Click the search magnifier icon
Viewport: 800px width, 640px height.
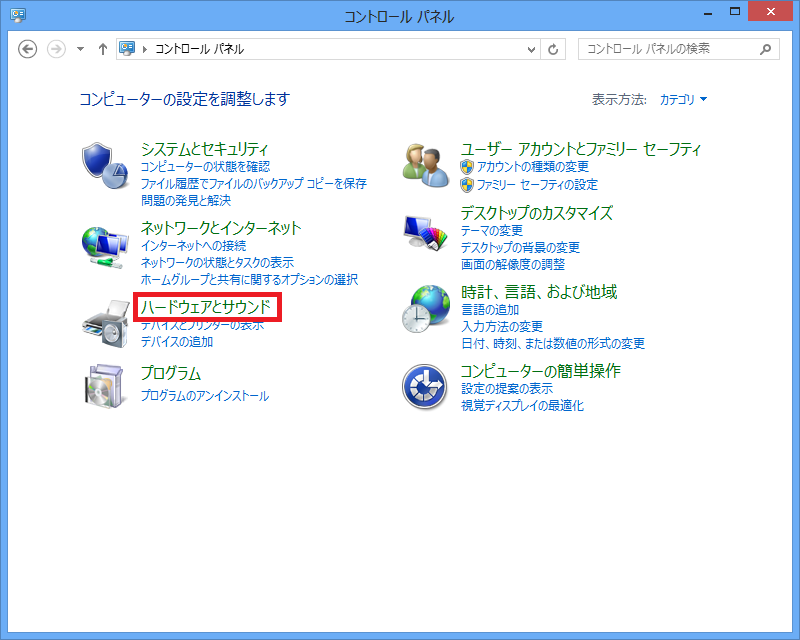pos(766,49)
